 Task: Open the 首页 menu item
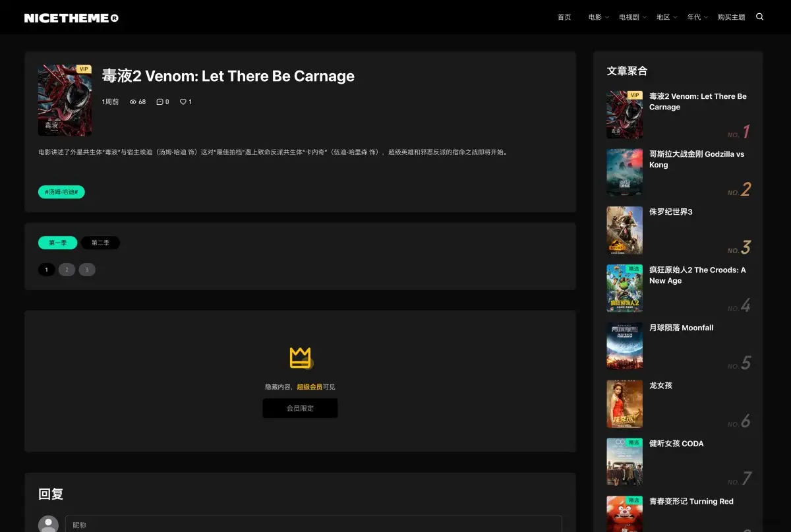pos(564,16)
